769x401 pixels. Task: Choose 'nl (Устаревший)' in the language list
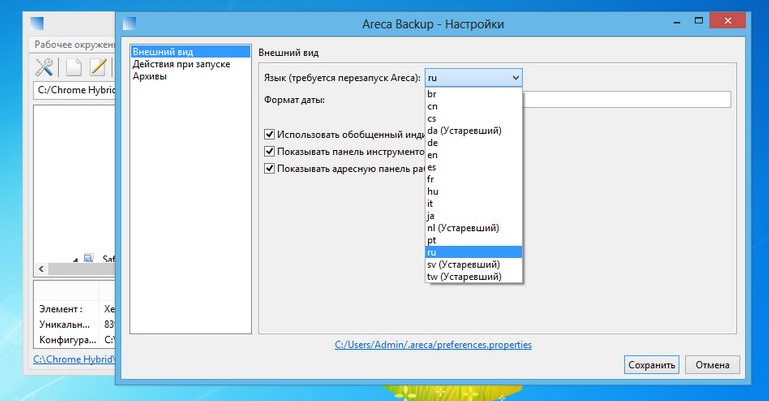(x=473, y=228)
